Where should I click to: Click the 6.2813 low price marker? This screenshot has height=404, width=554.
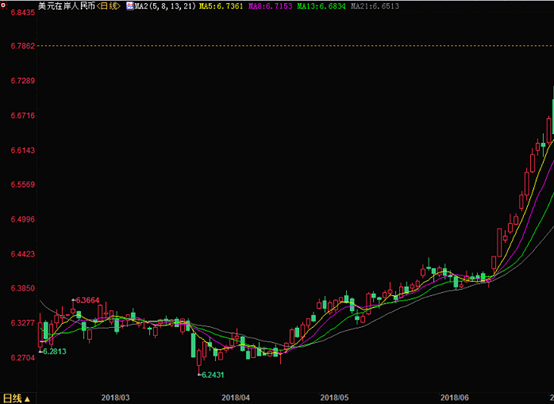tap(54, 351)
